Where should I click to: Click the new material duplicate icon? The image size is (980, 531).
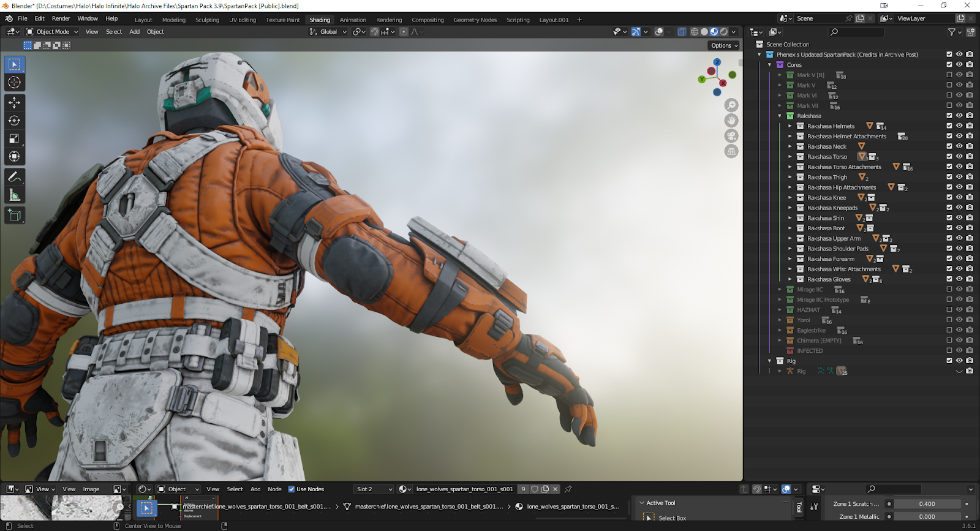[545, 489]
